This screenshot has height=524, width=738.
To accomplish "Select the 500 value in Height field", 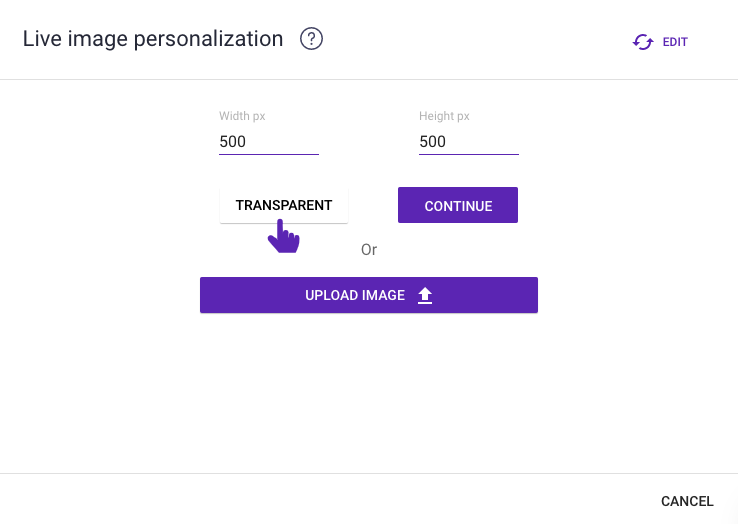I will [433, 142].
